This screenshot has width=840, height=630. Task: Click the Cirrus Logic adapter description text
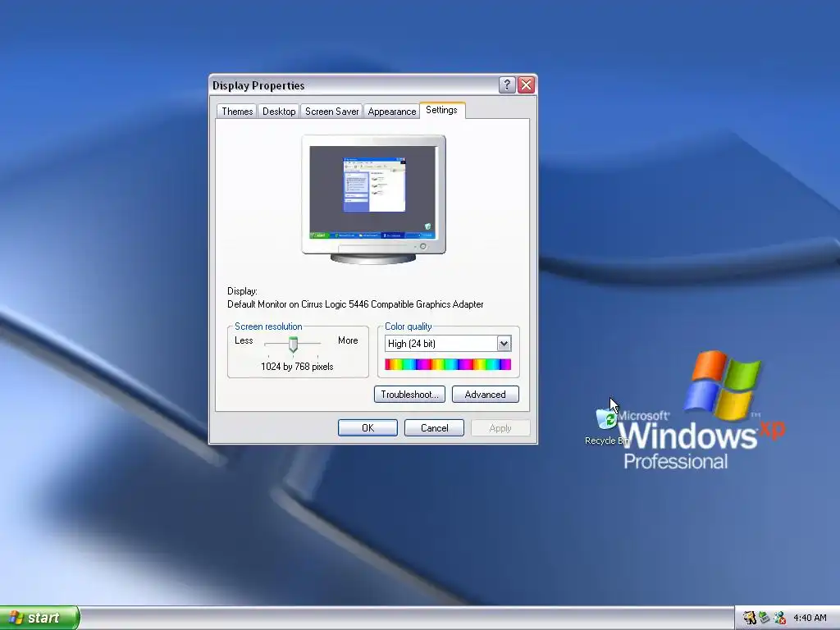355,304
